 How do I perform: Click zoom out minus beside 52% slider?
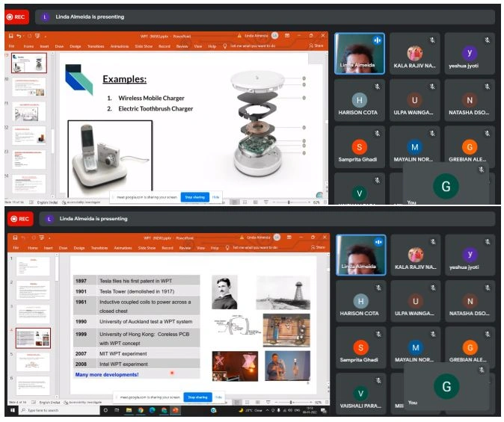276,403
